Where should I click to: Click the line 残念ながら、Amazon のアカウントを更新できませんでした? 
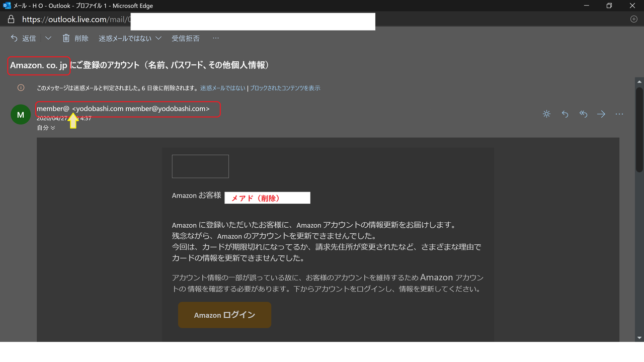coord(274,236)
